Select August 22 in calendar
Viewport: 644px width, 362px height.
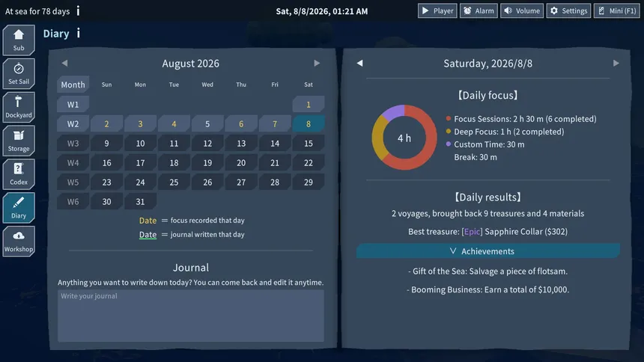(x=309, y=163)
